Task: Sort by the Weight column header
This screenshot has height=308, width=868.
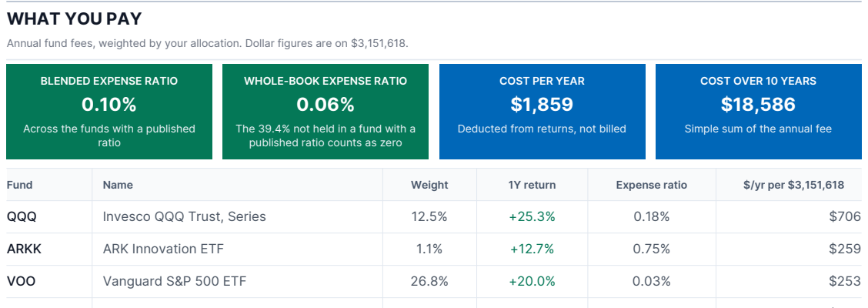Action: (x=429, y=185)
